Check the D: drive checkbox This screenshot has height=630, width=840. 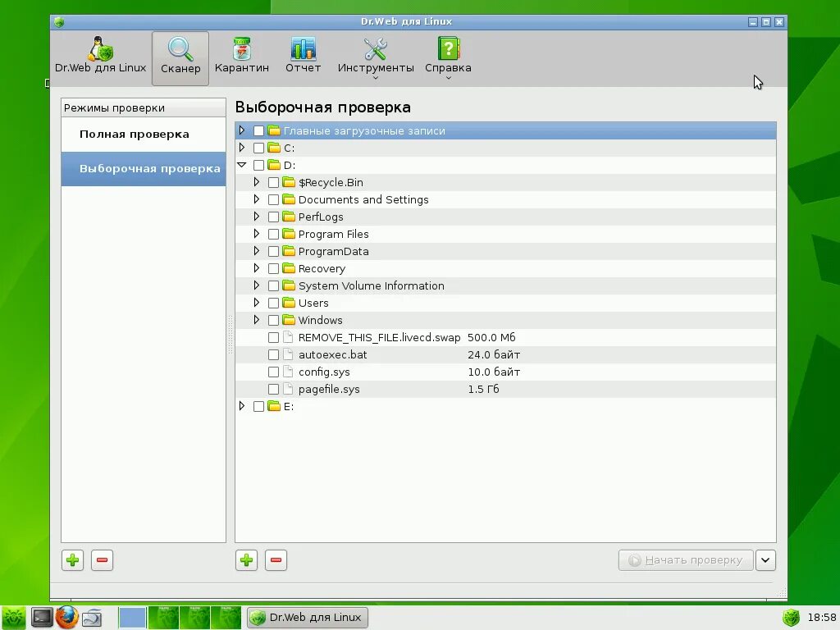[x=258, y=165]
